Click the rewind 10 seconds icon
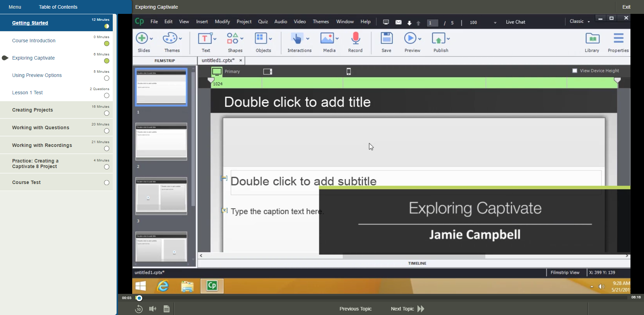Screen dimensions: 644x315 (x=139, y=309)
